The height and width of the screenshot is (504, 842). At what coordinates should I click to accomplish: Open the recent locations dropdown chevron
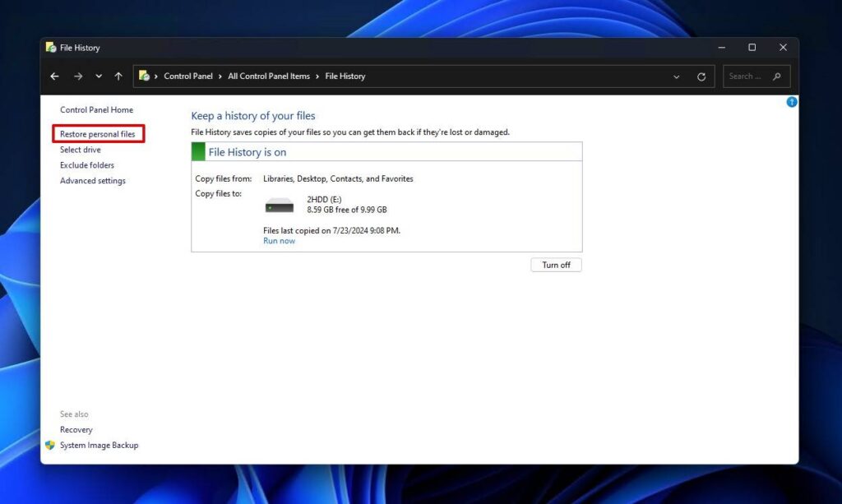point(98,76)
